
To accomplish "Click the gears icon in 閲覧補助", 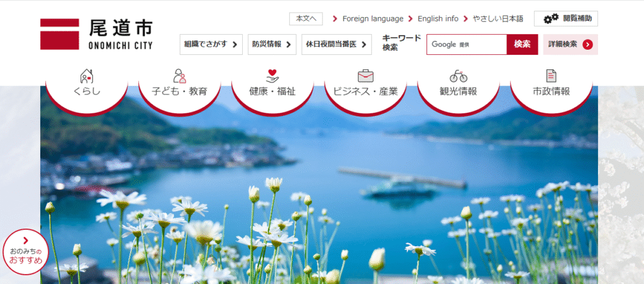I will point(551,18).
